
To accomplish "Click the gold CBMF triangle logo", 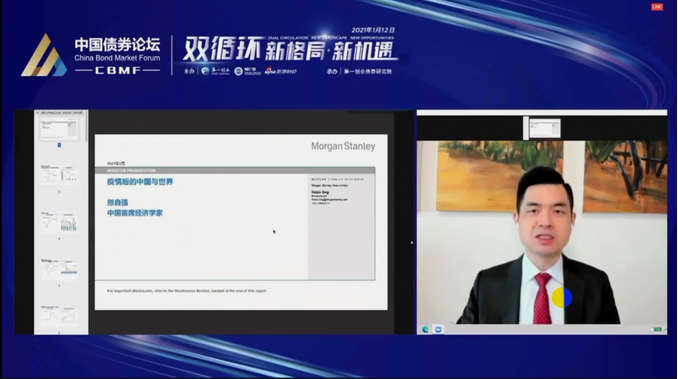I will coord(44,56).
